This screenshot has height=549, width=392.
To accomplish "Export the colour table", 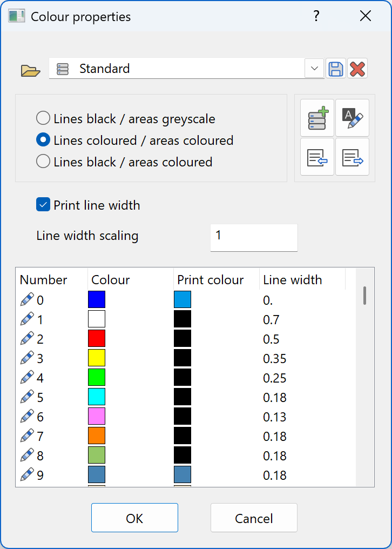I will click(352, 157).
